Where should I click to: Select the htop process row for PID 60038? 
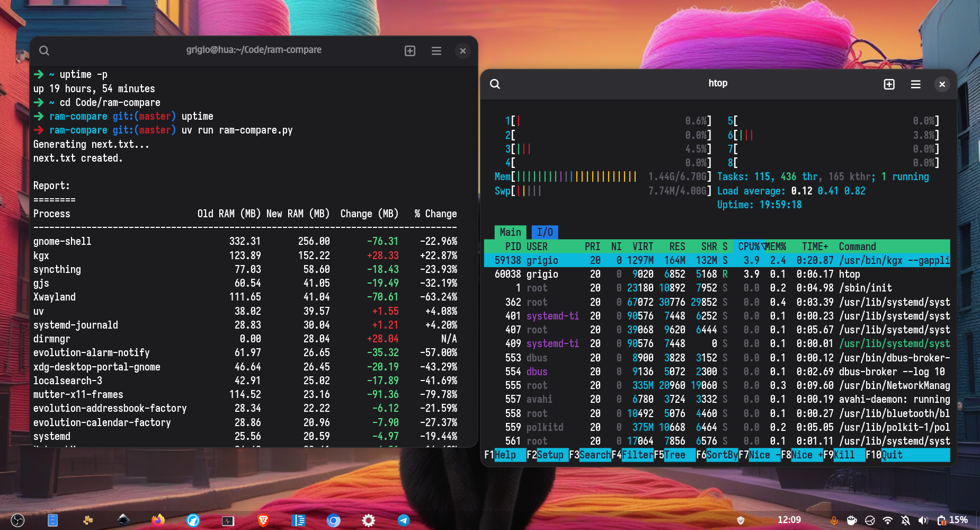[x=636, y=274]
